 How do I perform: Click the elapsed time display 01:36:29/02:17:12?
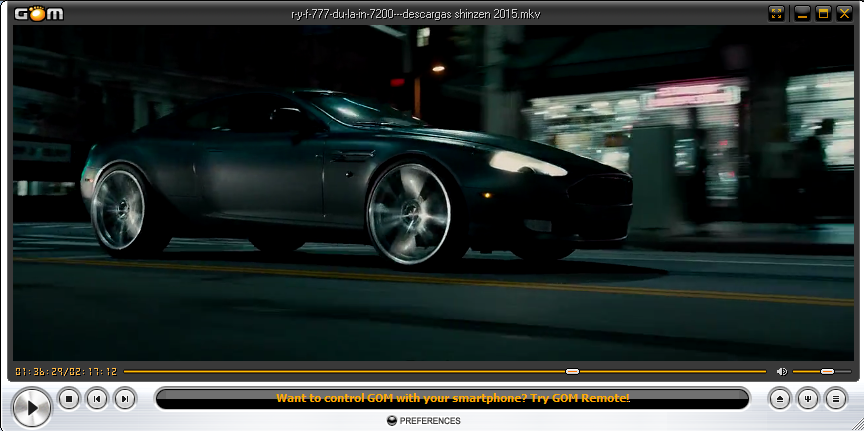(66, 371)
